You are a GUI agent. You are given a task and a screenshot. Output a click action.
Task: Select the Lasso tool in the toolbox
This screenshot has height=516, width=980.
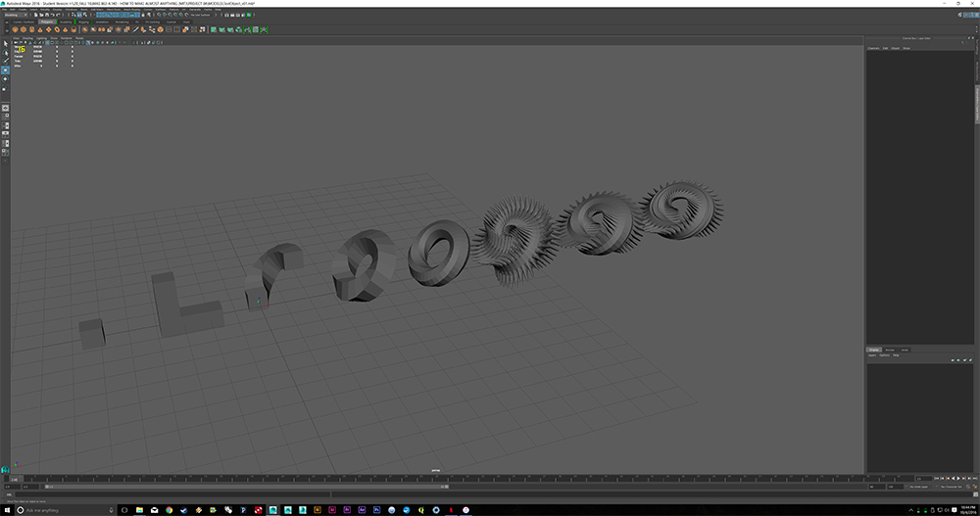pos(6,53)
